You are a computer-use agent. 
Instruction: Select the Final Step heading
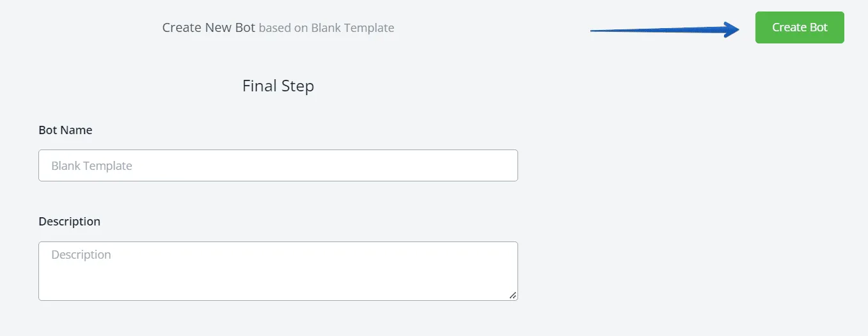(278, 86)
